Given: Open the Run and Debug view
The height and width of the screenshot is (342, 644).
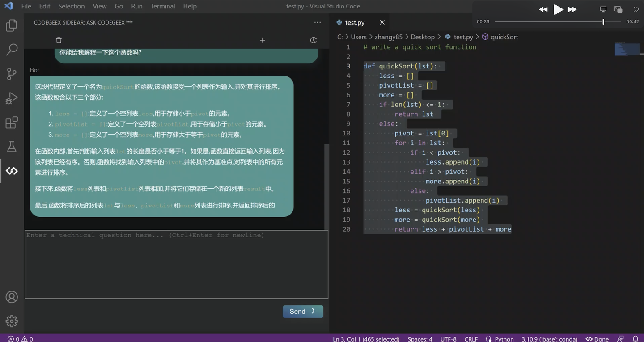Looking at the screenshot, I should 12,98.
